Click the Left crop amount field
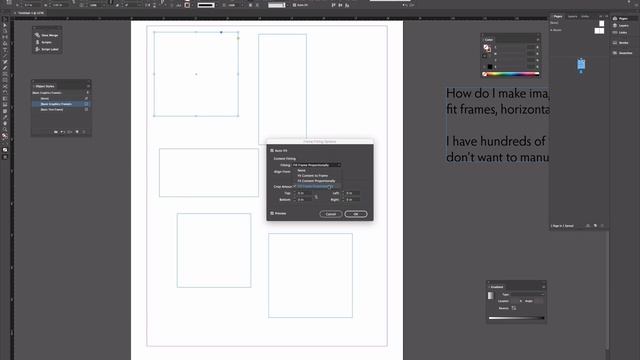 pyautogui.click(x=352, y=193)
